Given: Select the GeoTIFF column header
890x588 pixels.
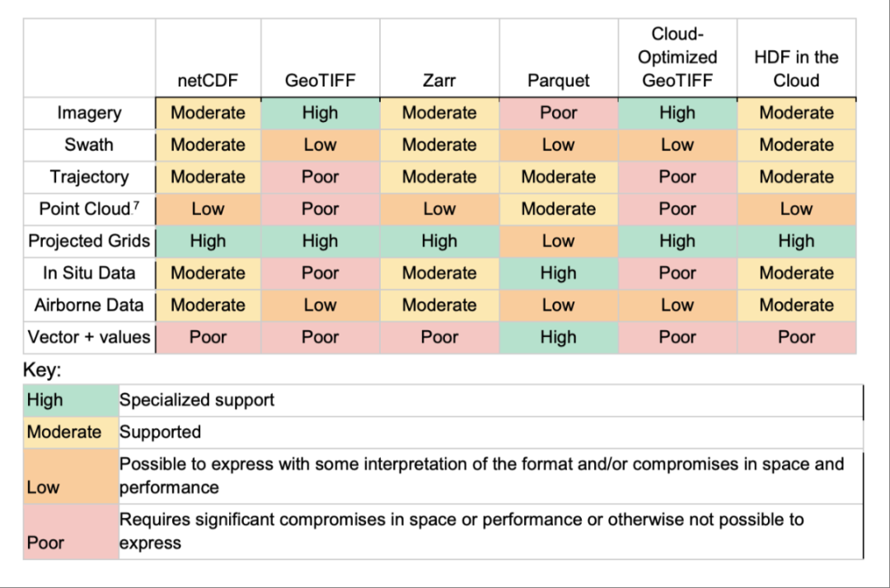Looking at the screenshot, I should 320,81.
